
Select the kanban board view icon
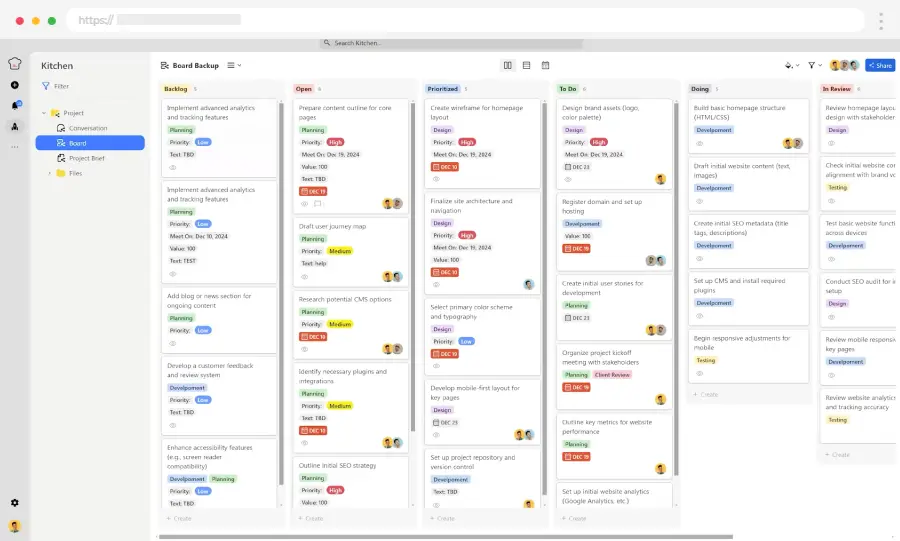click(508, 65)
